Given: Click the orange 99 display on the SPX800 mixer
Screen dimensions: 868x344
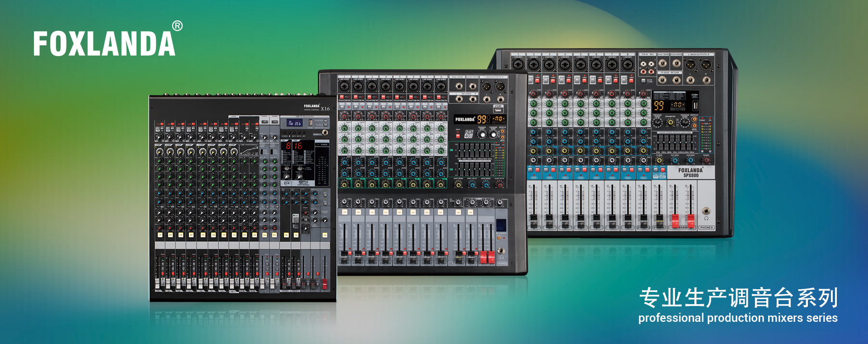Looking at the screenshot, I should coord(659,106).
